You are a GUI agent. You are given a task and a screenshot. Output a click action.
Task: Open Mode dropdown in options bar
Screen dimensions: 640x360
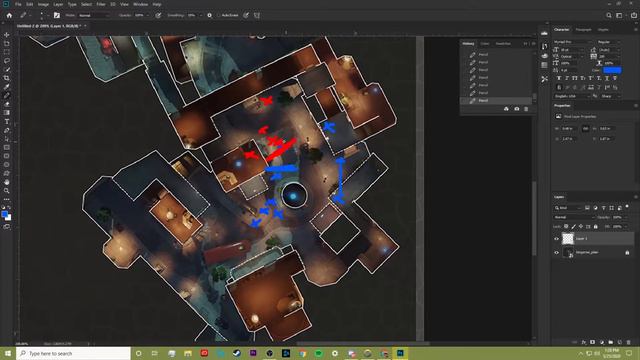(x=95, y=16)
